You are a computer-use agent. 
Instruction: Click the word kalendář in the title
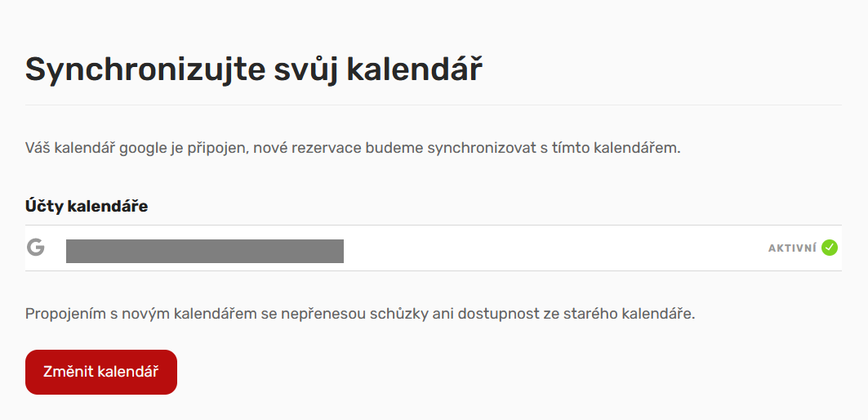(414, 69)
